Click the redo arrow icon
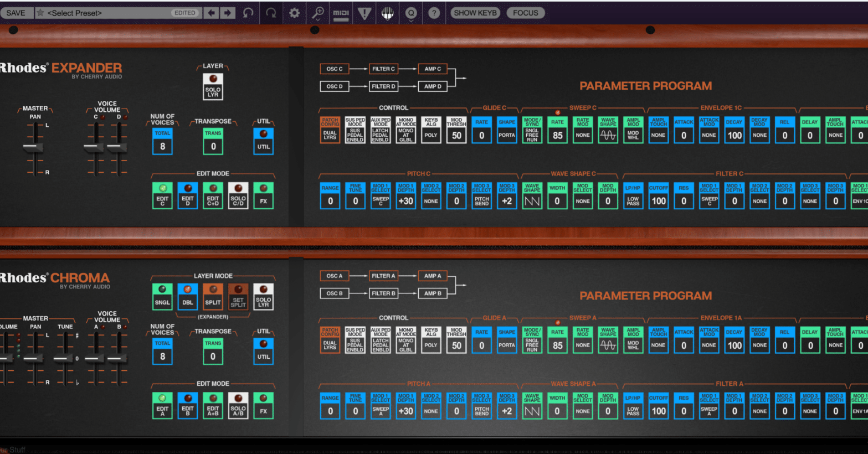Screen dimensions: 868x454 [x=271, y=12]
